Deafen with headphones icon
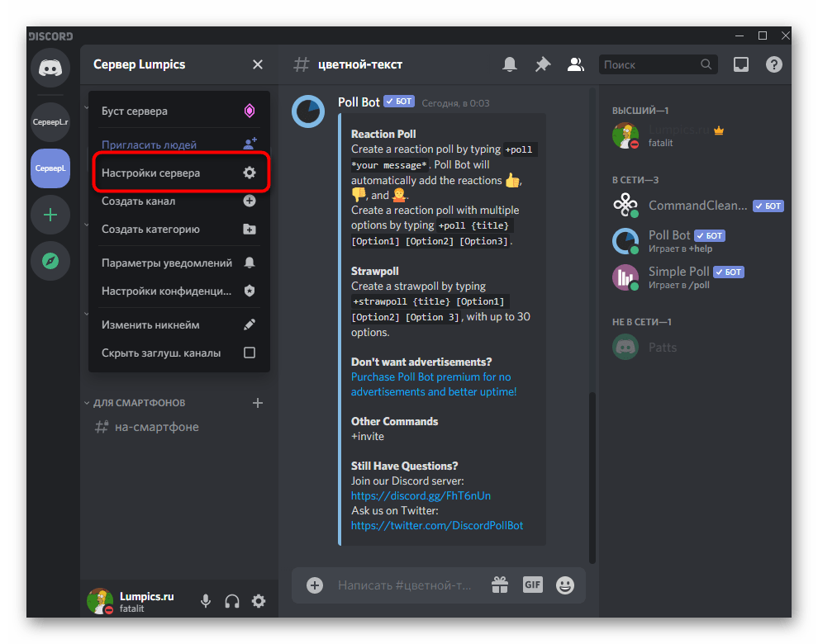 [232, 601]
